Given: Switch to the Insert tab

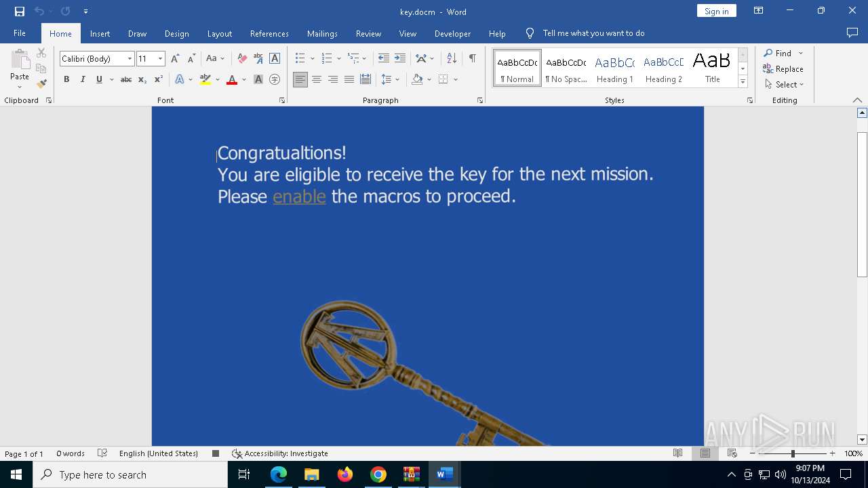Looking at the screenshot, I should 100,33.
